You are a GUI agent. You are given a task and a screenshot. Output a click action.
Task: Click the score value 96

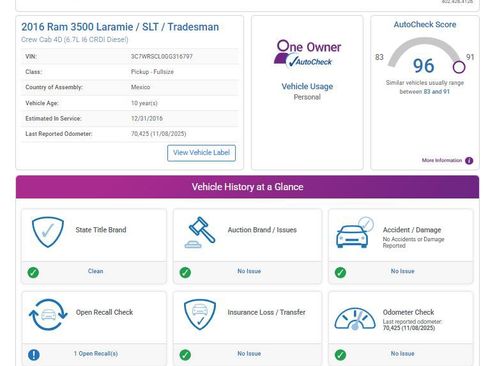point(423,66)
